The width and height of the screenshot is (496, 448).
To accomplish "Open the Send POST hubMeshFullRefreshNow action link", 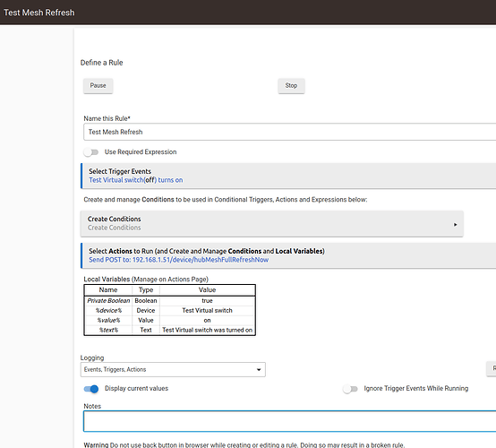I will tap(178, 260).
